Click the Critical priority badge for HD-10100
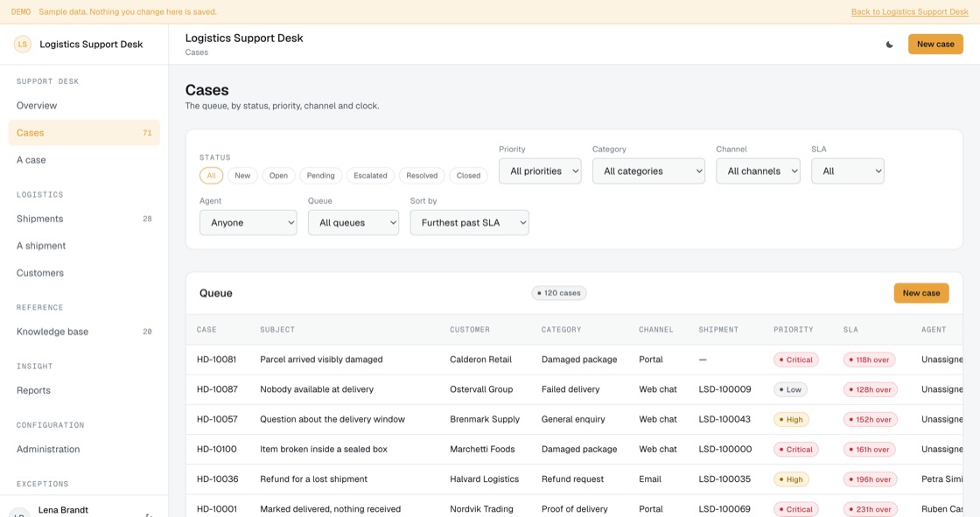Viewport: 980px width, 517px height. click(x=796, y=450)
